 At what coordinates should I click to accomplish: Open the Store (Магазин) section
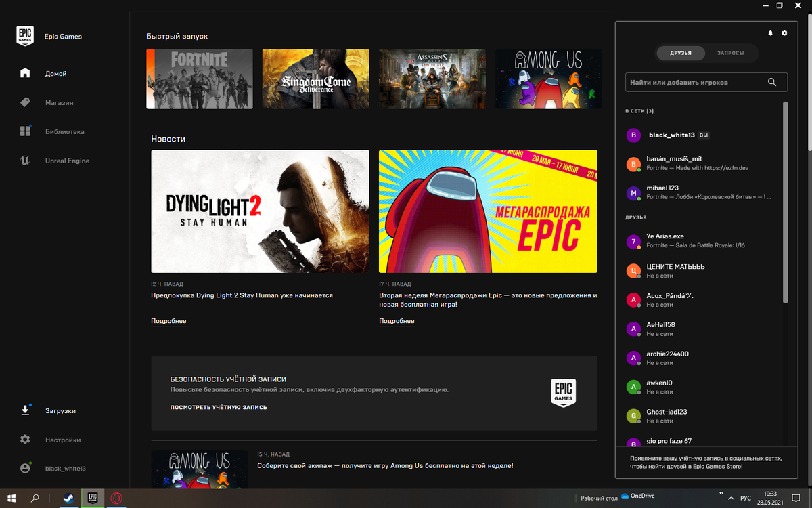pyautogui.click(x=60, y=102)
